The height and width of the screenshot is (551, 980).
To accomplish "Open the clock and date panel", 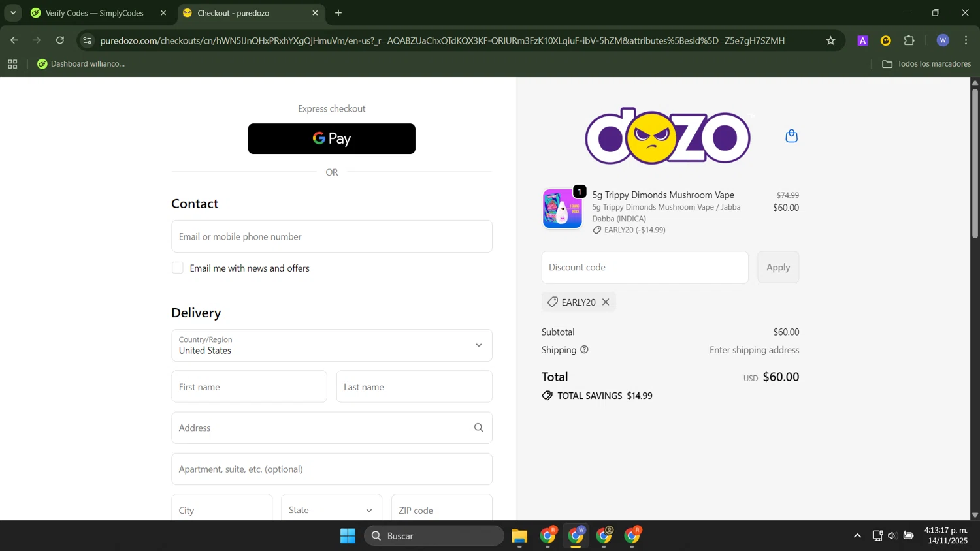I will [945, 536].
